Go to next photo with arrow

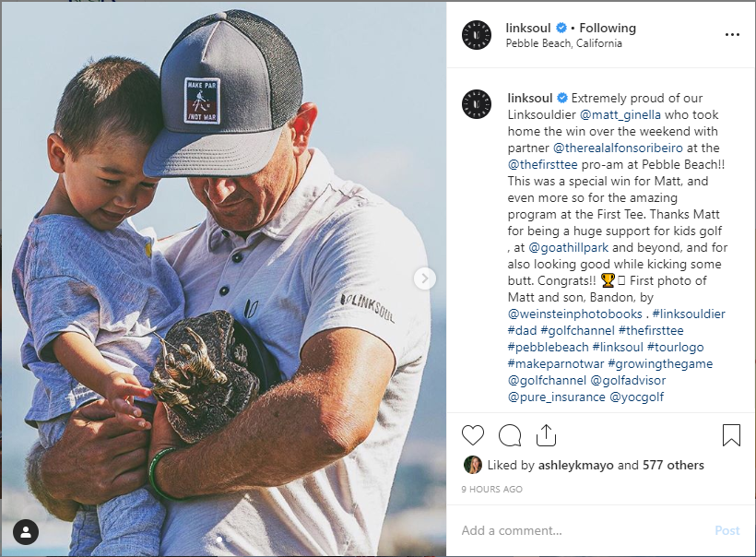[x=425, y=278]
